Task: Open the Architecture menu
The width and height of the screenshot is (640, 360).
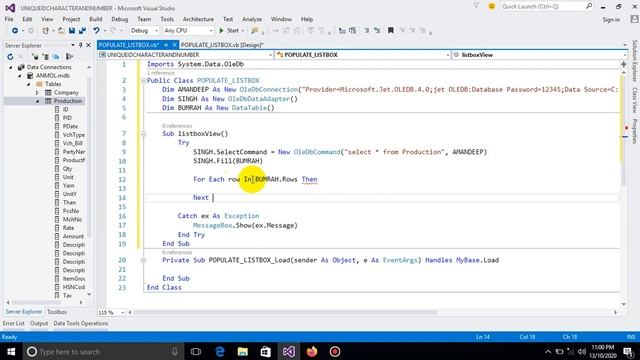Action: [x=198, y=19]
